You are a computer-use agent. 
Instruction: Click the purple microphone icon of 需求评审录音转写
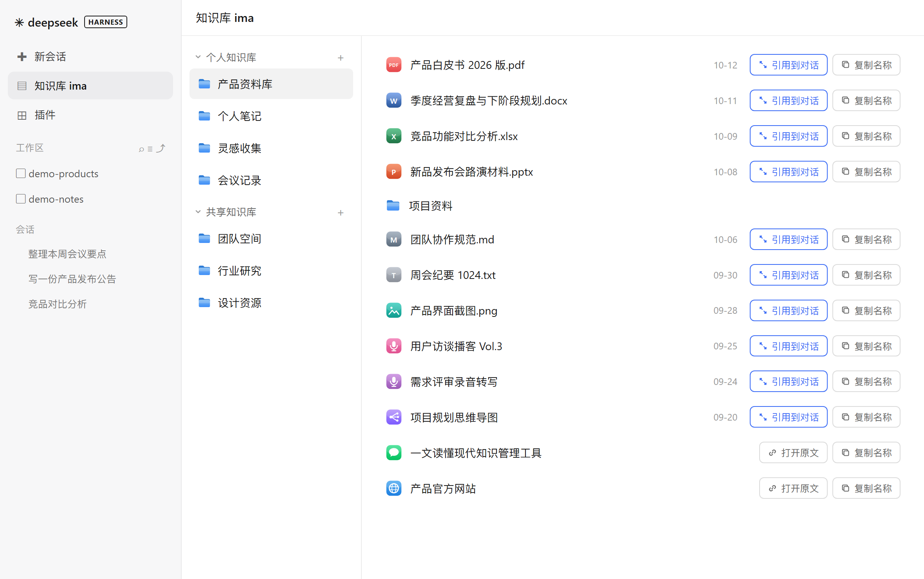coord(393,381)
